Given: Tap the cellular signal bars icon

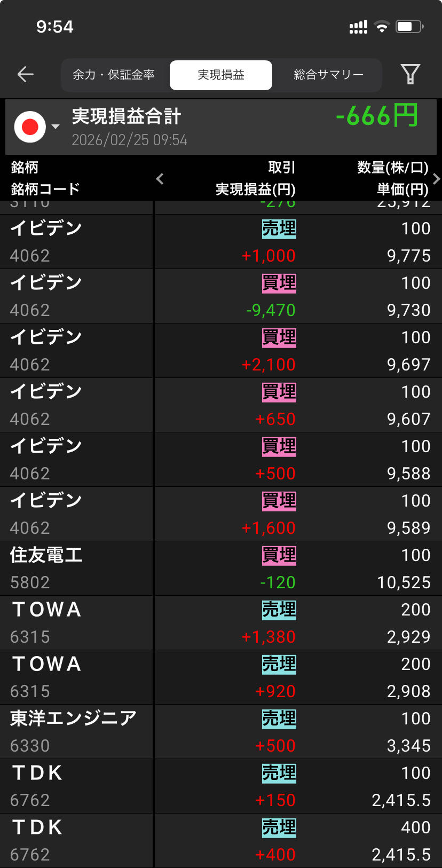Looking at the screenshot, I should tap(358, 27).
